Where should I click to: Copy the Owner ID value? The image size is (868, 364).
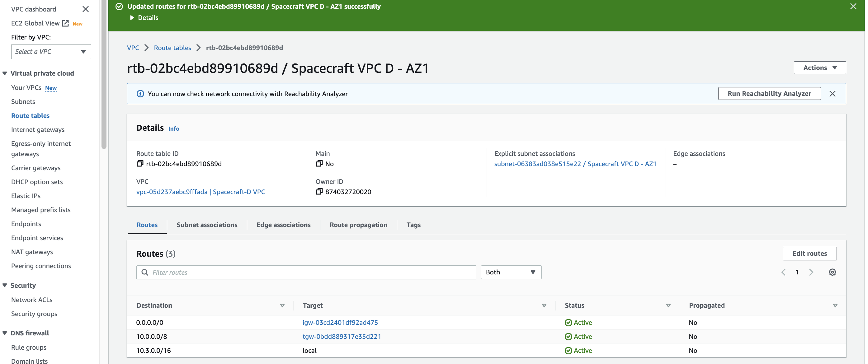tap(319, 192)
